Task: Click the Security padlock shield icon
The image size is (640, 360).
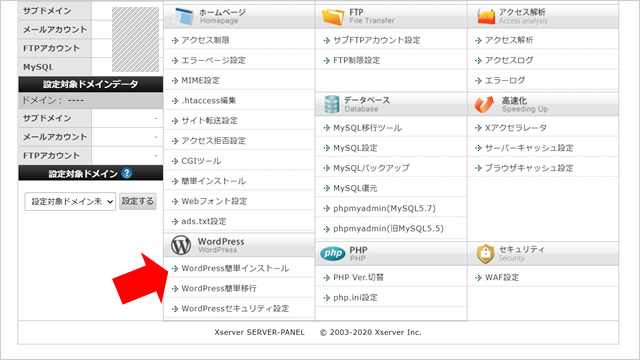Action: coord(485,253)
